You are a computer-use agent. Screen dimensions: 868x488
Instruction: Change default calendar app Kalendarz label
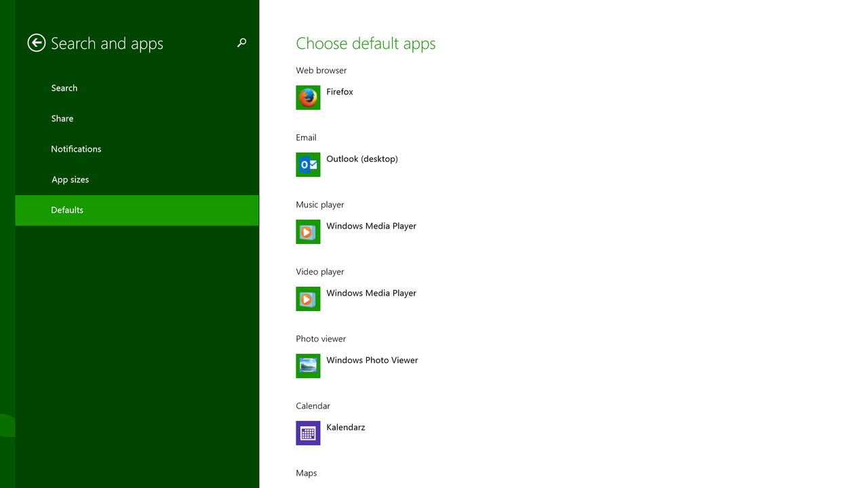click(346, 427)
